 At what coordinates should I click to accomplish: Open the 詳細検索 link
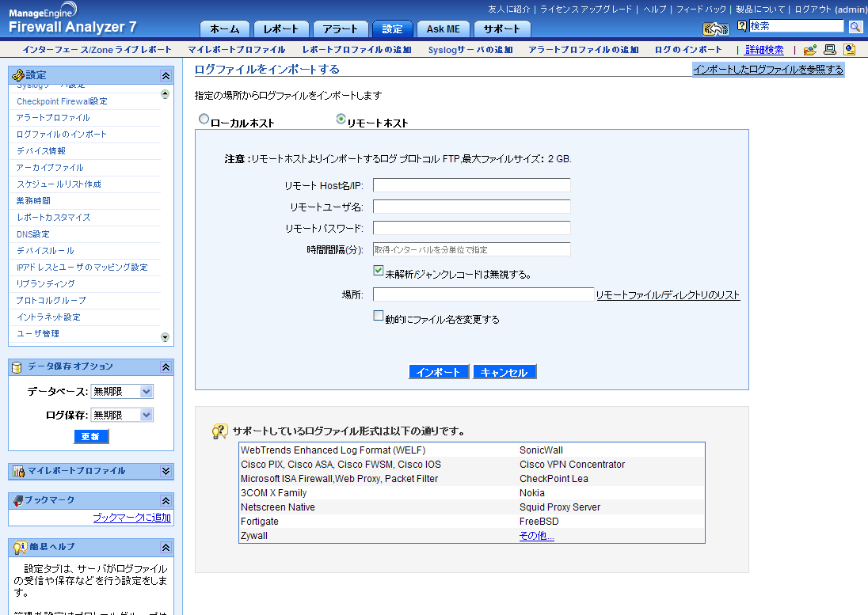764,50
